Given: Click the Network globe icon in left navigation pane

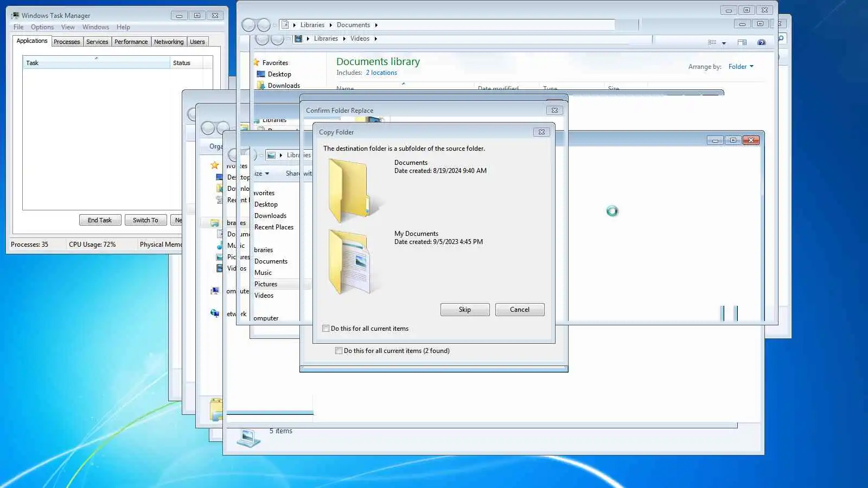Looking at the screenshot, I should pyautogui.click(x=215, y=313).
